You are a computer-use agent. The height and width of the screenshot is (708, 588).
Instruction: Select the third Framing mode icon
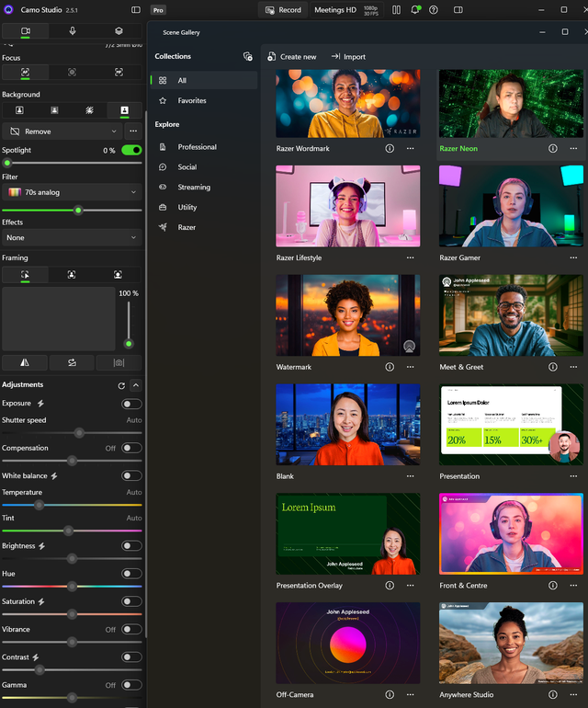click(x=118, y=275)
